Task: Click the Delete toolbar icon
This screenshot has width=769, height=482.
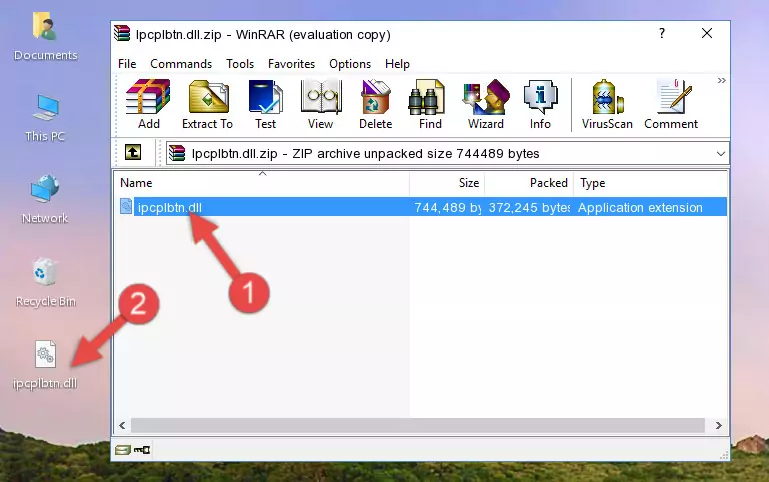Action: [375, 104]
